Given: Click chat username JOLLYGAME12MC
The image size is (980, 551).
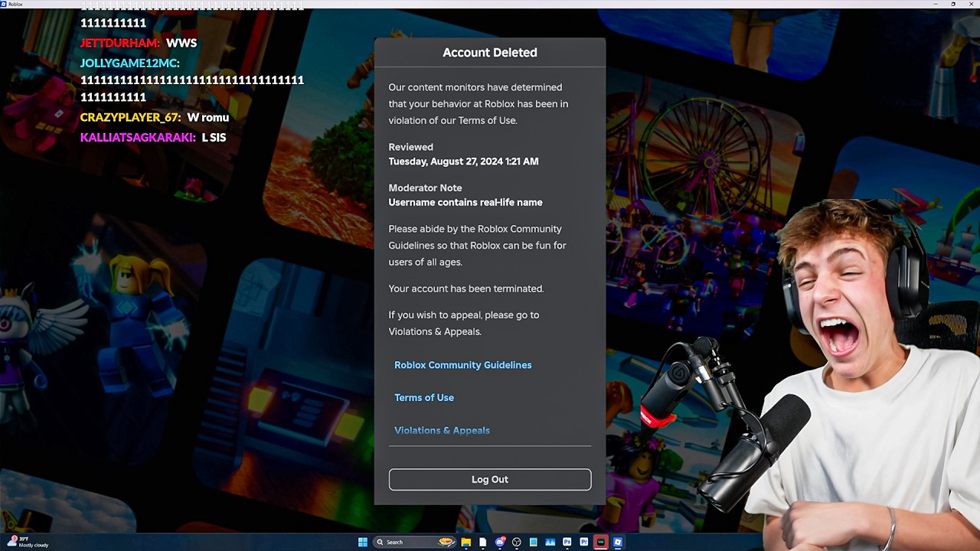Looking at the screenshot, I should click(x=130, y=64).
